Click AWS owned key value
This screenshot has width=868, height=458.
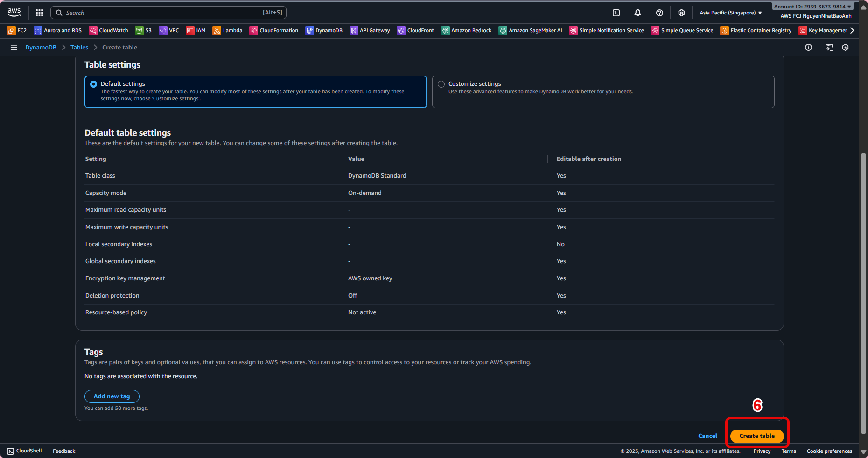[x=370, y=278]
